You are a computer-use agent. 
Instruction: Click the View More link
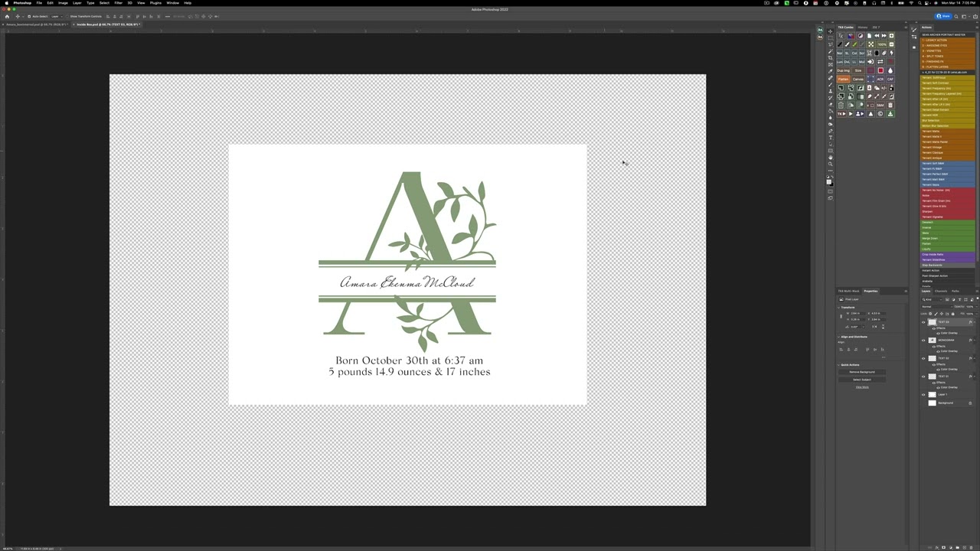click(862, 387)
